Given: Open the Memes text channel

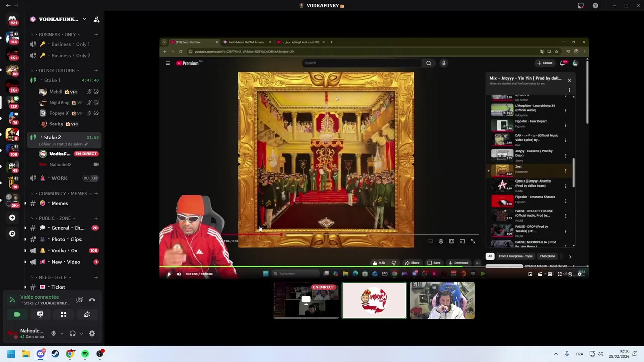Looking at the screenshot, I should pyautogui.click(x=64, y=203).
